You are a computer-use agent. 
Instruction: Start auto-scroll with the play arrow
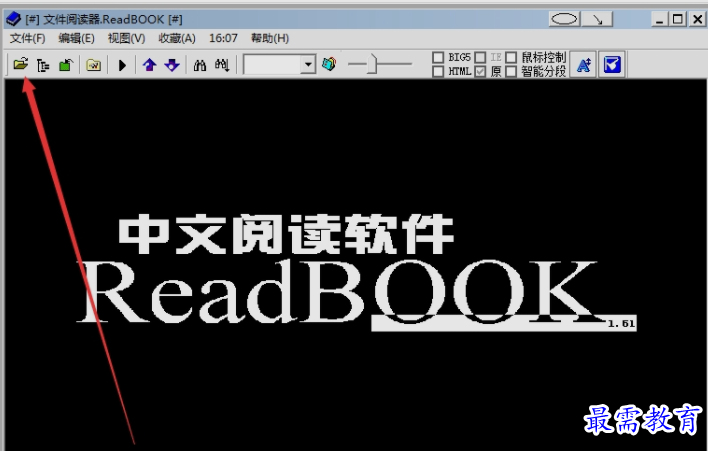click(x=122, y=65)
